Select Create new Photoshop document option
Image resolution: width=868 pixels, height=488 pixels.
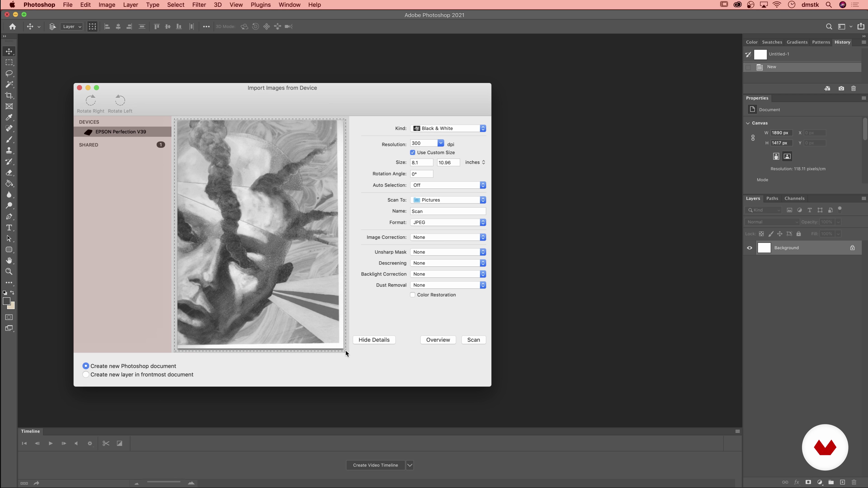(86, 366)
